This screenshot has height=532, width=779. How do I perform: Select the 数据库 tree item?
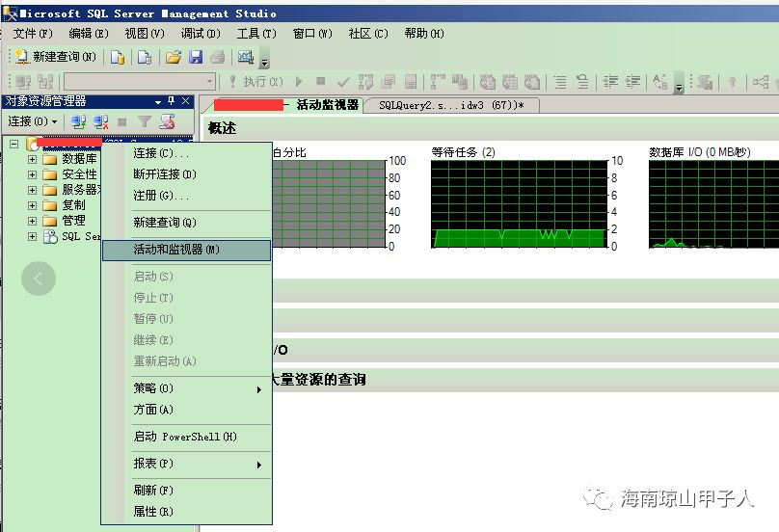(x=79, y=159)
